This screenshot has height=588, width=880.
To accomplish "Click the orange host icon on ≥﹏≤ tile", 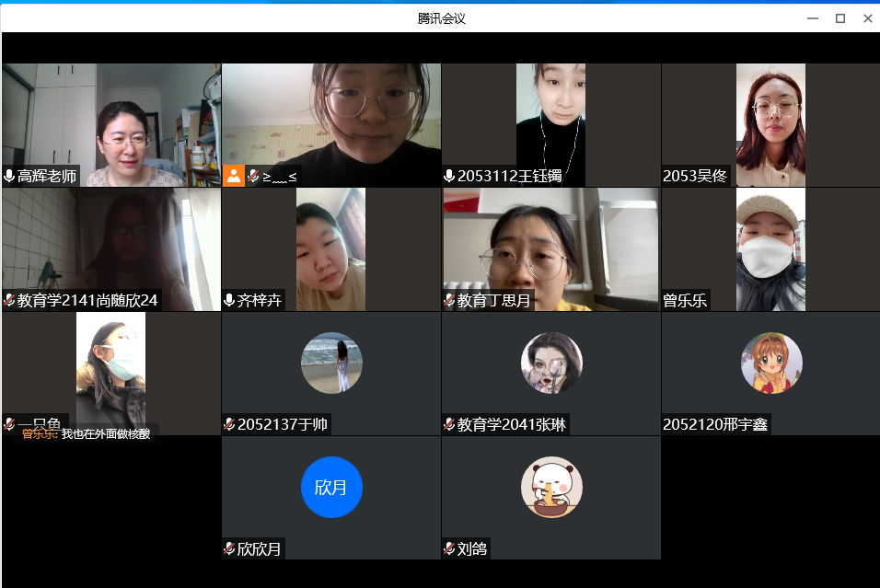I will point(234,176).
